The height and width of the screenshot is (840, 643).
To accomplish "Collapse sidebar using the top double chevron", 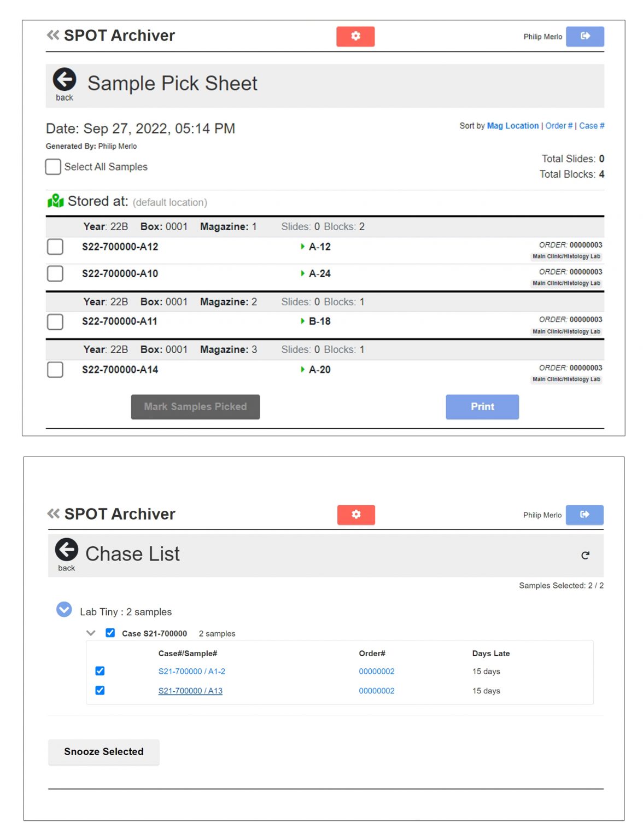I will tap(53, 36).
